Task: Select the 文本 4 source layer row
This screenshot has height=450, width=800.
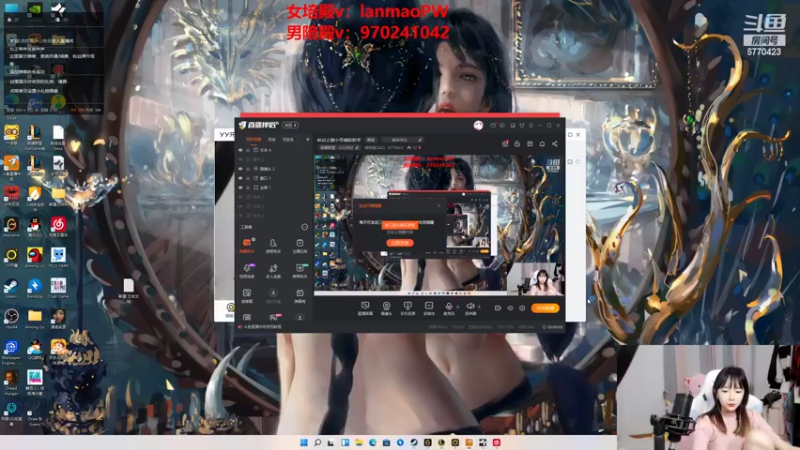Action: [x=274, y=151]
